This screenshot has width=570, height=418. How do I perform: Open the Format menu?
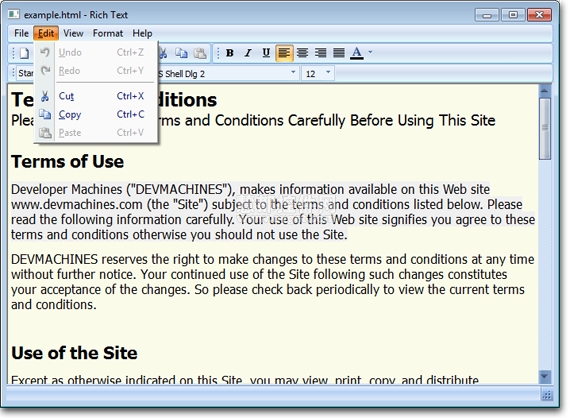(108, 33)
